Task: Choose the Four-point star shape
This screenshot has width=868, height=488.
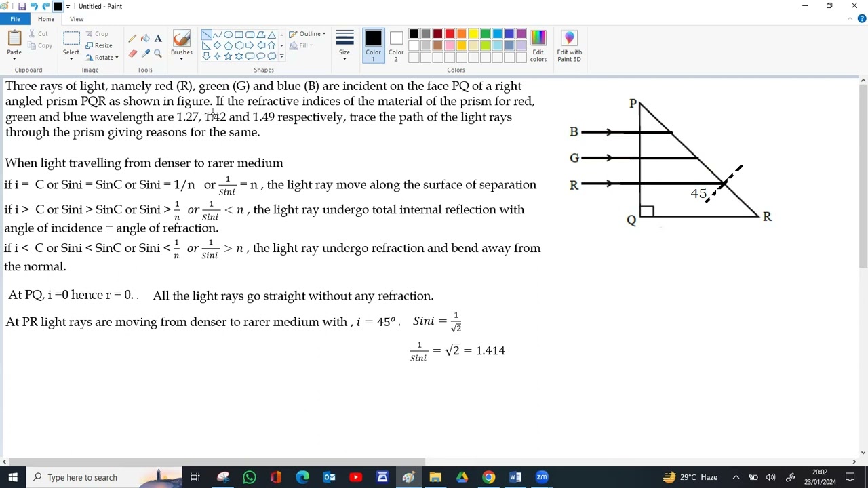Action: [217, 56]
